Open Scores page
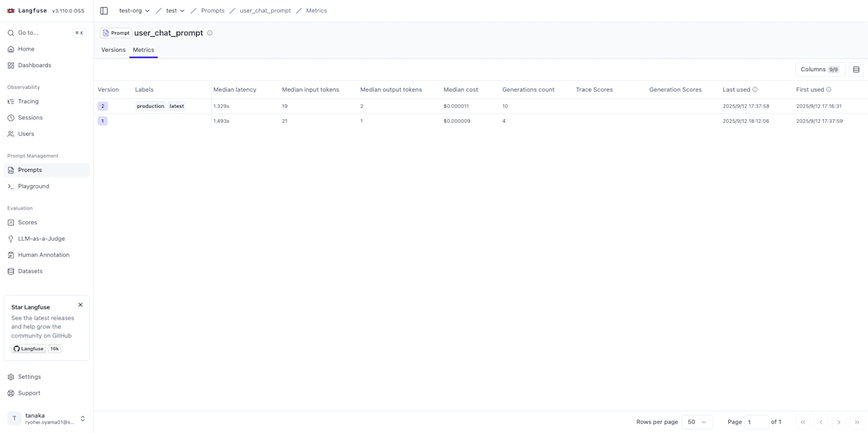868x433 pixels. [x=46, y=223]
